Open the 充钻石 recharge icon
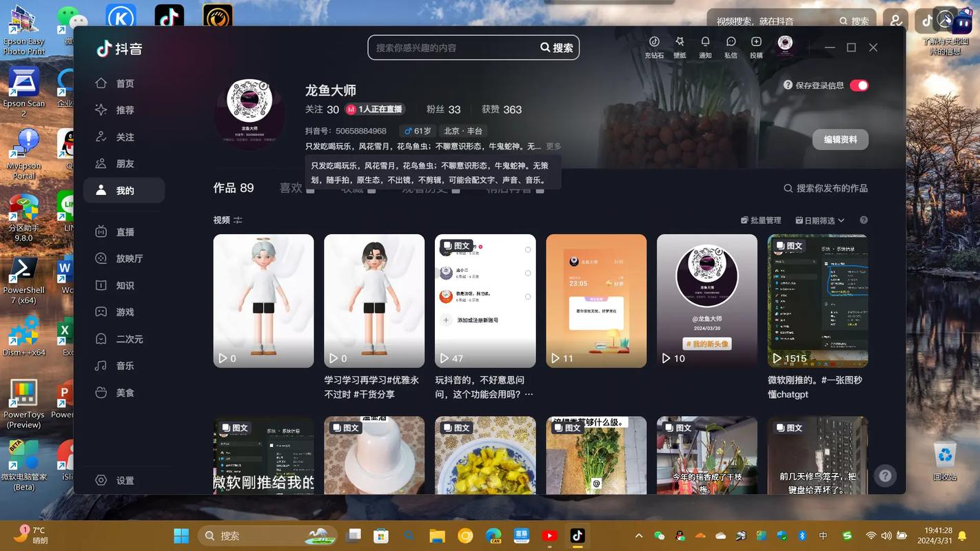The height and width of the screenshot is (551, 980). coord(653,42)
